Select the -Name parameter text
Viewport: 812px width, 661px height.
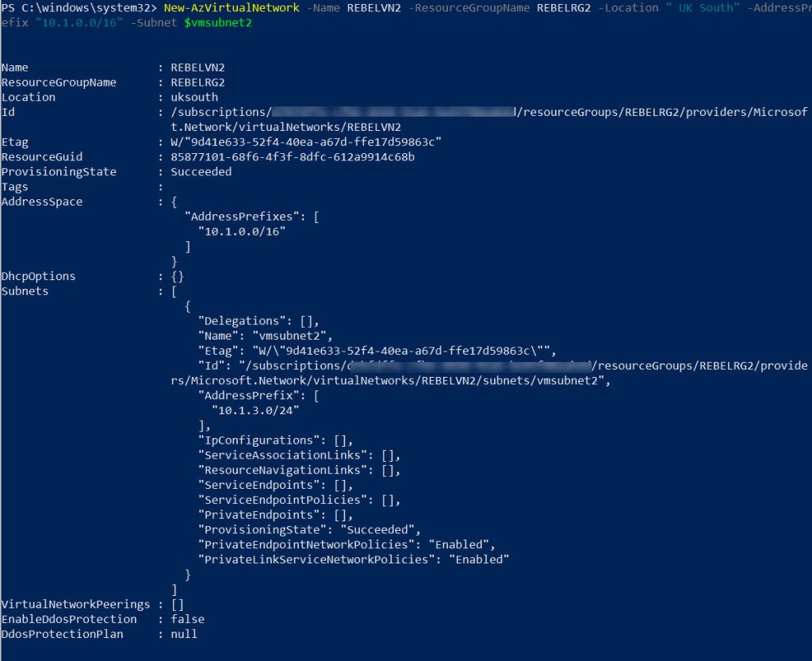click(323, 7)
